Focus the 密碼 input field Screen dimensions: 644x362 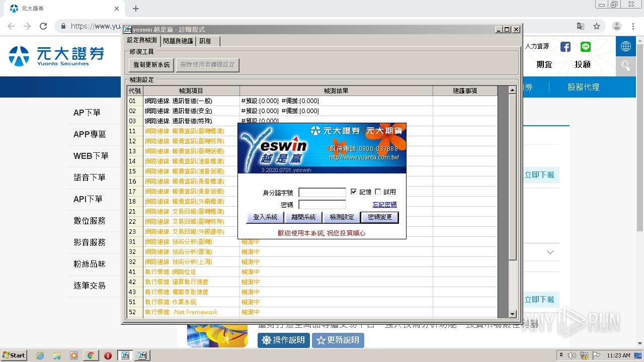tap(323, 205)
